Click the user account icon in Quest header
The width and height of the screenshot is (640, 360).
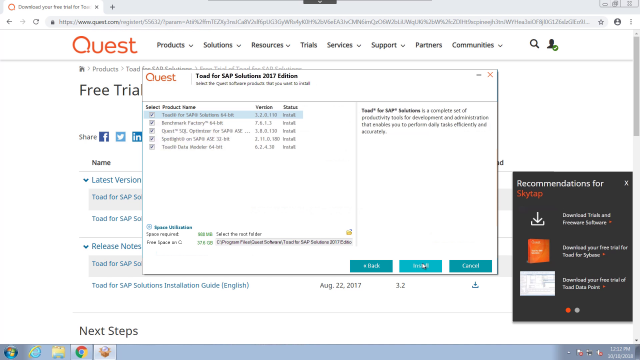552,44
